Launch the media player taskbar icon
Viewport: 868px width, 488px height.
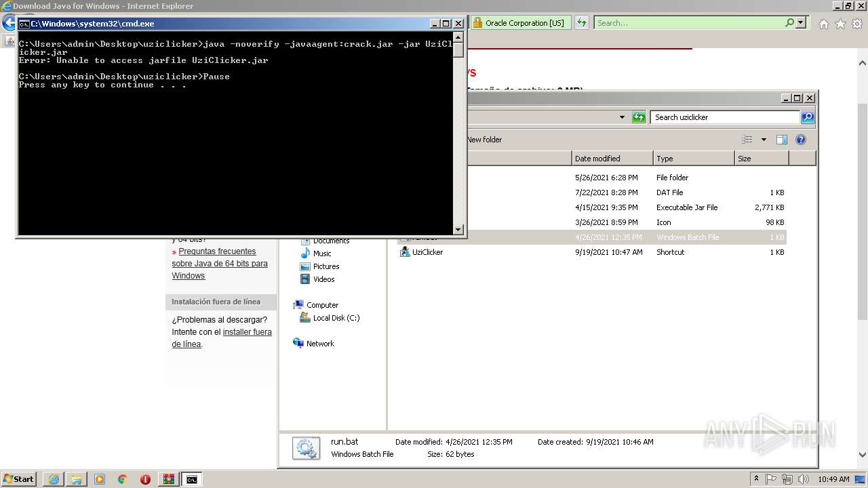[x=99, y=479]
